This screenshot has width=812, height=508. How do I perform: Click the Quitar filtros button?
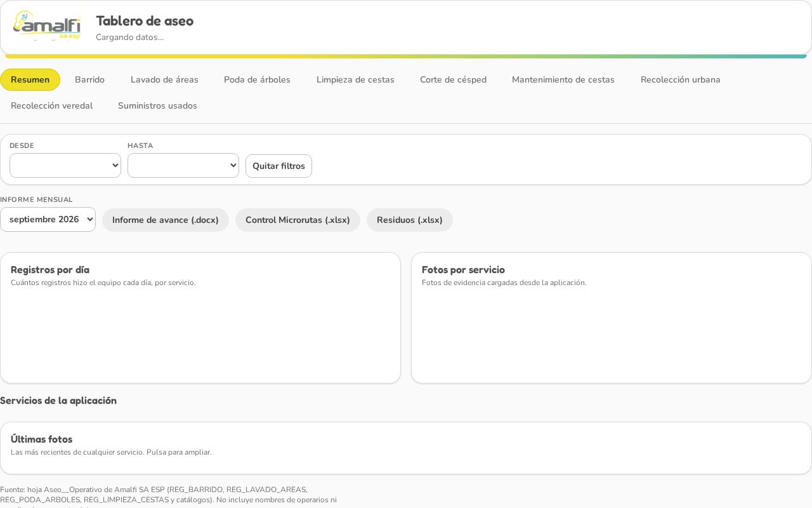(x=278, y=166)
